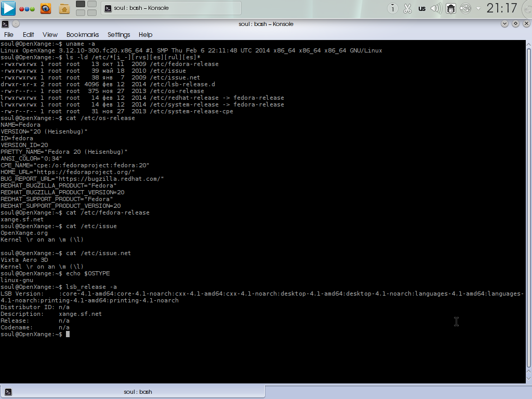532x399 pixels.
Task: Switch to the bottom-right virtual desktop in pager
Action: (x=92, y=12)
